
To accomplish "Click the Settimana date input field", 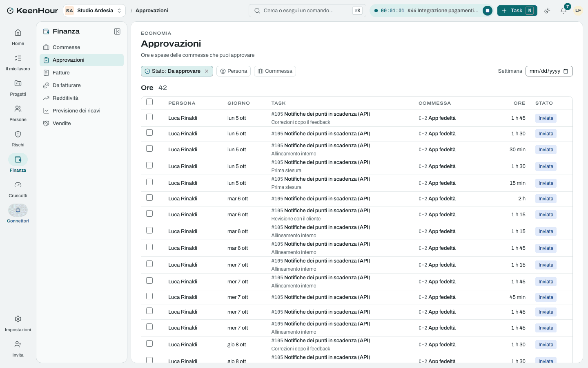I will click(x=549, y=71).
